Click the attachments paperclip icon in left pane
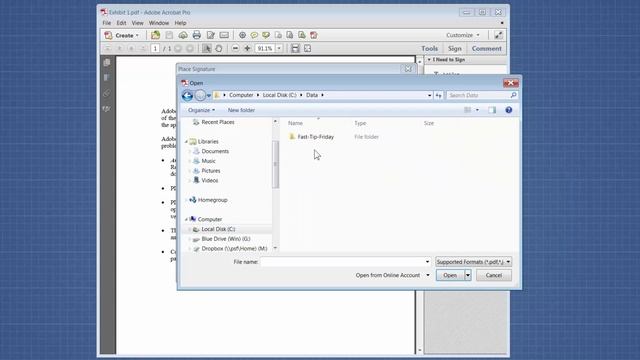 [107, 93]
